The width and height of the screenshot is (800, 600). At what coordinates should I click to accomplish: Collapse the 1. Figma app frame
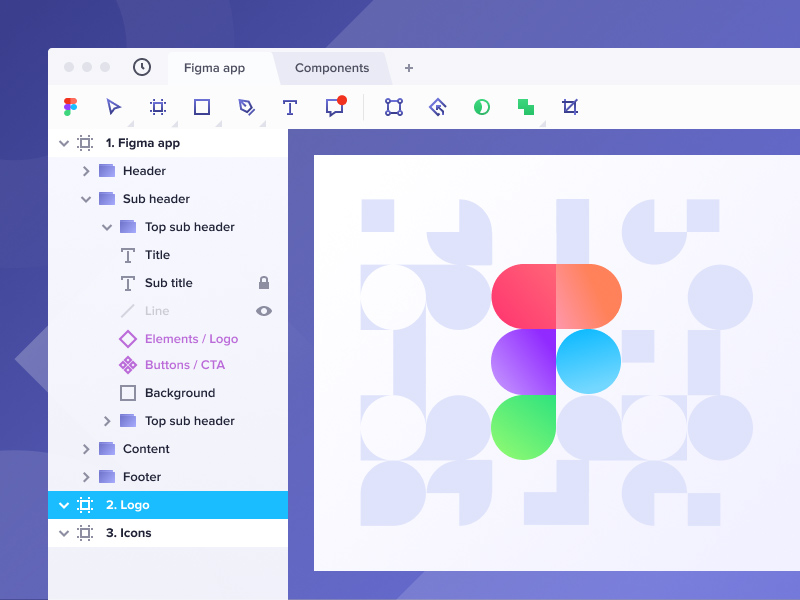(x=64, y=143)
